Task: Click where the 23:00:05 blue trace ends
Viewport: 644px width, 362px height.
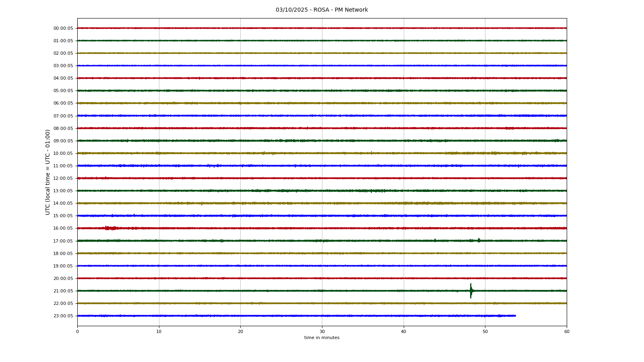Action: 515,316
